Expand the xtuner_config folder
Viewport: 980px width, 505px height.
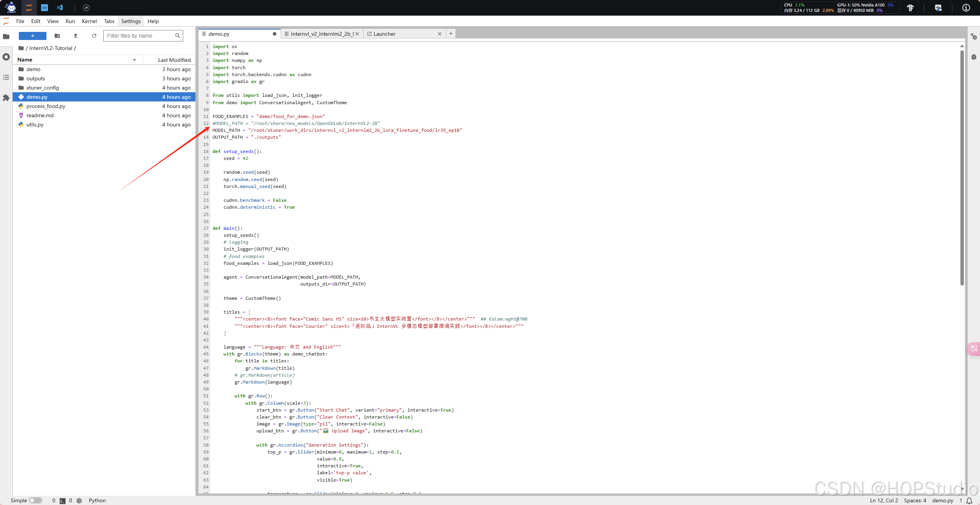(x=43, y=88)
